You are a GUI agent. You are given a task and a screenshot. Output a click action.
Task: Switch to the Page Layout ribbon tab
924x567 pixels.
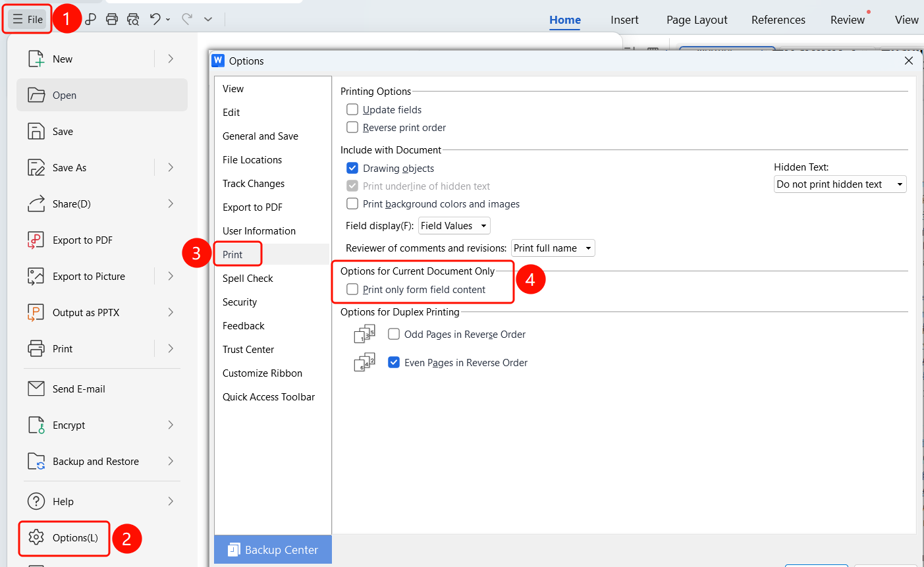[x=697, y=20]
